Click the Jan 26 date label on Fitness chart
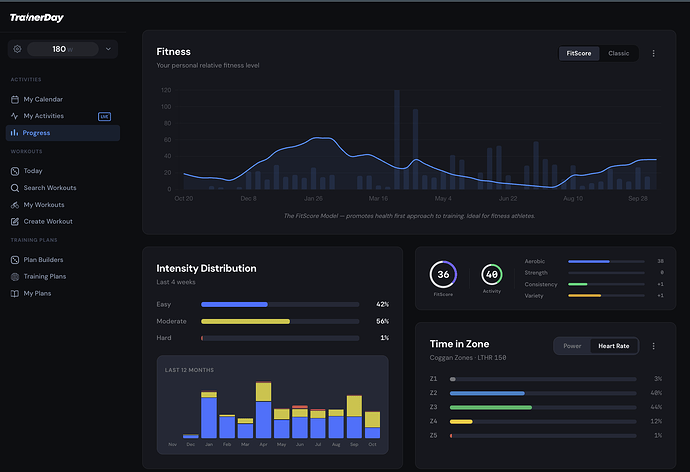 click(313, 198)
